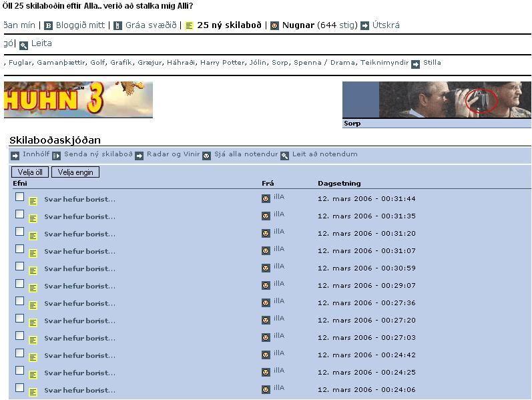Screen dimensions: 532x400
Task: Click the arrow icon before Radar og Vinir
Action: pos(139,156)
